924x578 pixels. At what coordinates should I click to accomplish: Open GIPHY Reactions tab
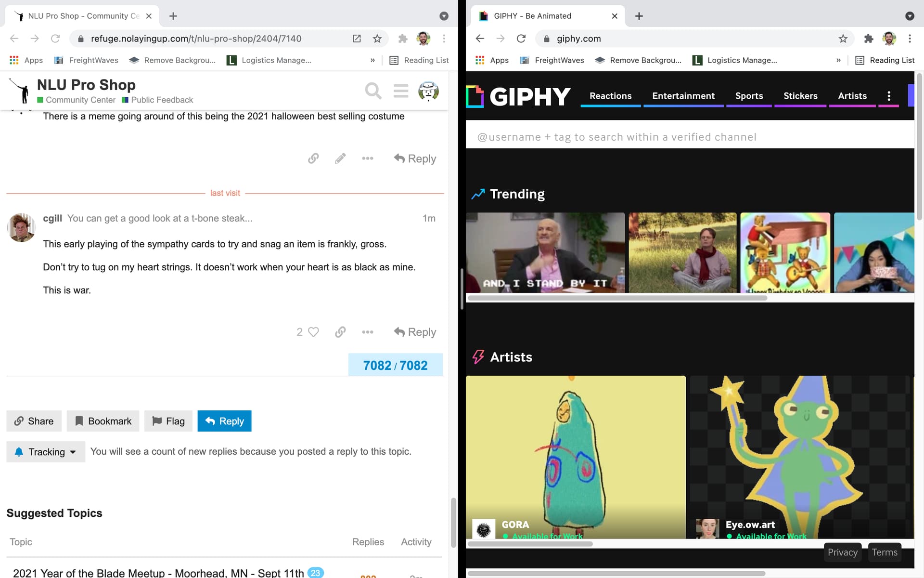click(610, 96)
